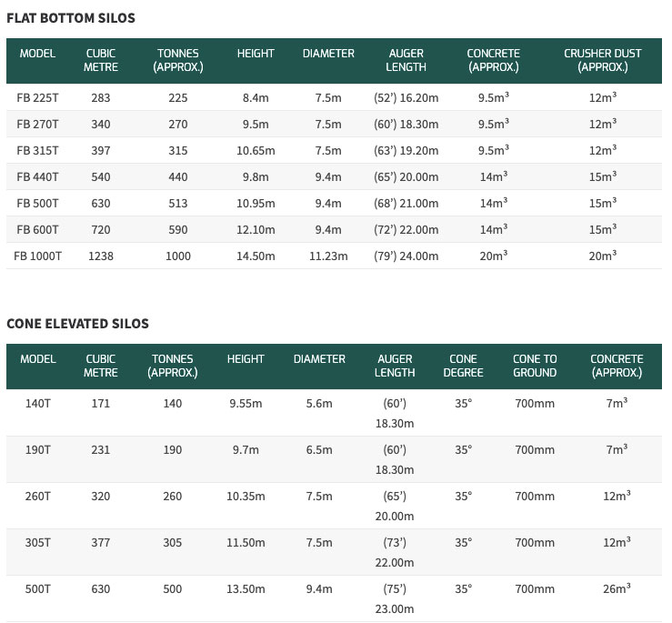672x623 pixels.
Task: Click the FB 1000T model cell
Action: pos(37,256)
